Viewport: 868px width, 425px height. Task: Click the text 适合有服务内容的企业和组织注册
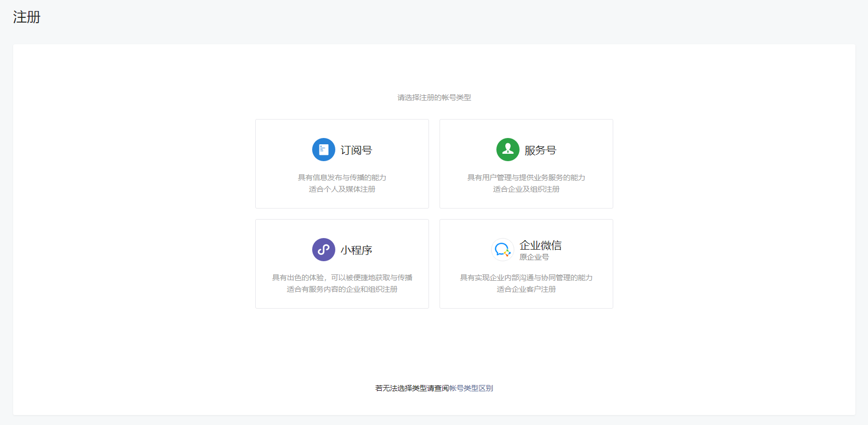[342, 289]
